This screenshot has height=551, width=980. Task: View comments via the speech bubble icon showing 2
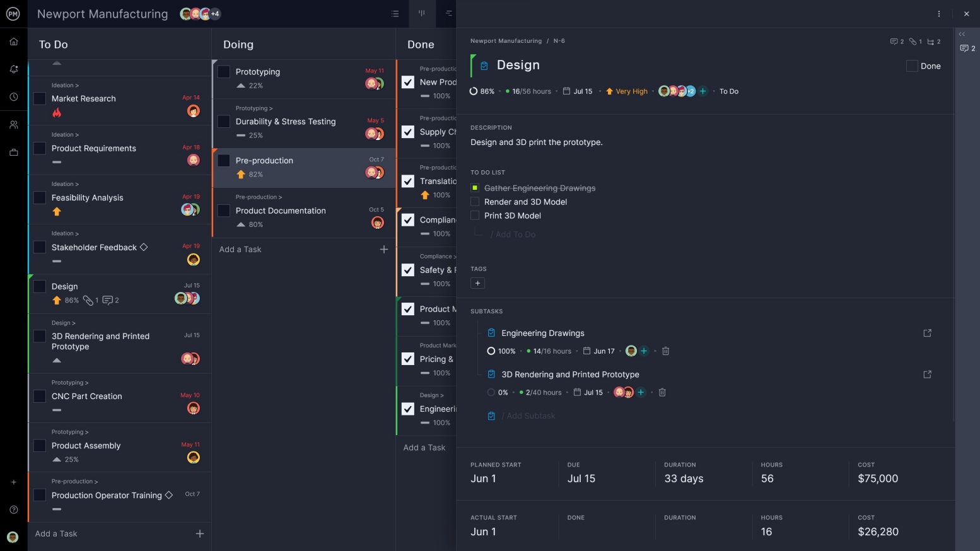[x=895, y=41]
